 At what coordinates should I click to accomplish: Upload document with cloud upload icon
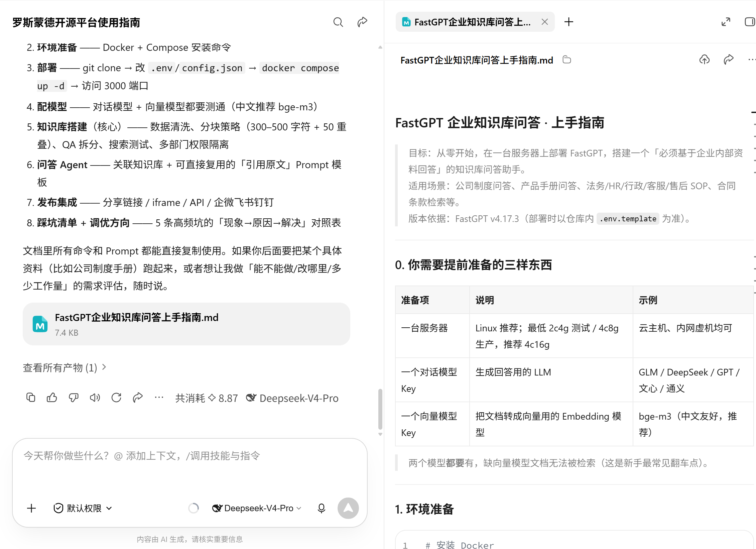click(705, 60)
